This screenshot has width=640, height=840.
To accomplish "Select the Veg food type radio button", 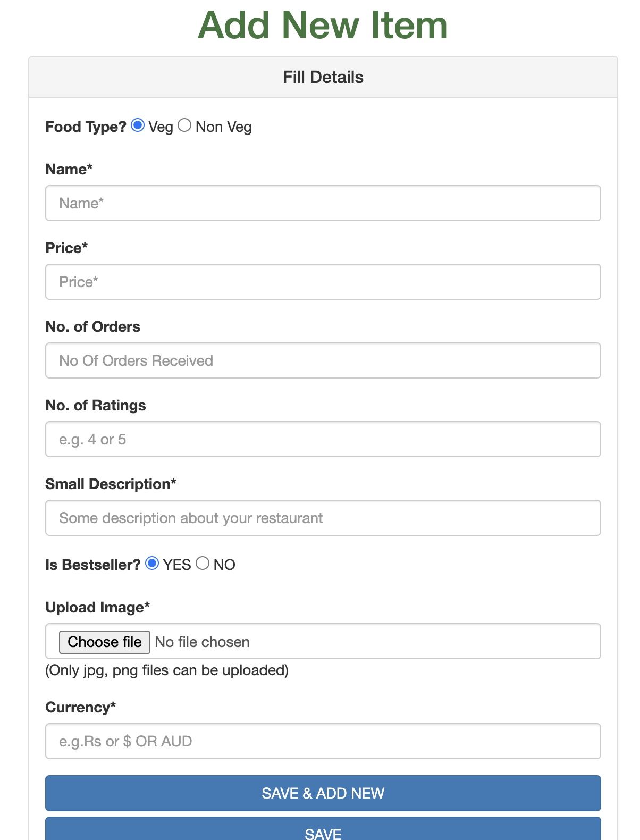I will coord(138,125).
